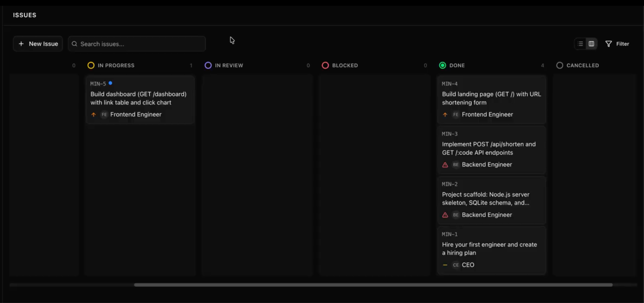The image size is (644, 303).
Task: Click the In Progress yellow status circle
Action: click(x=91, y=65)
